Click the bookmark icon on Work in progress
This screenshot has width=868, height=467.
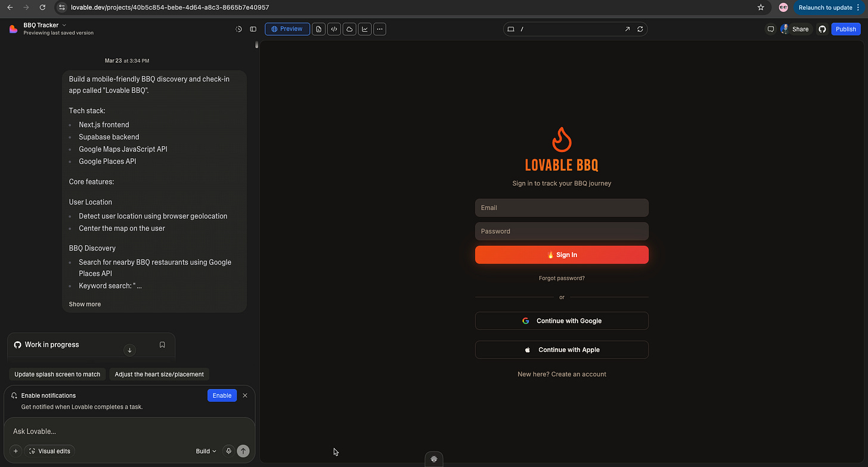[x=162, y=345]
